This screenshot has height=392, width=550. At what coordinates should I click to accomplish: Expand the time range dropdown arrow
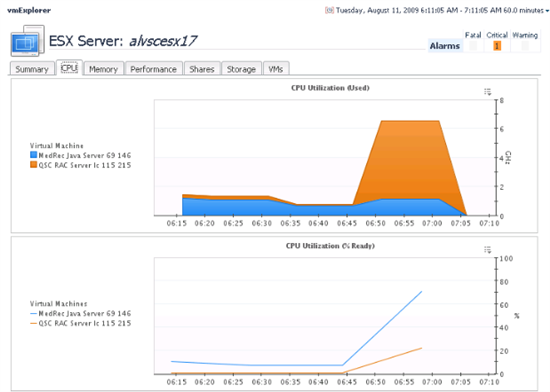[547, 11]
